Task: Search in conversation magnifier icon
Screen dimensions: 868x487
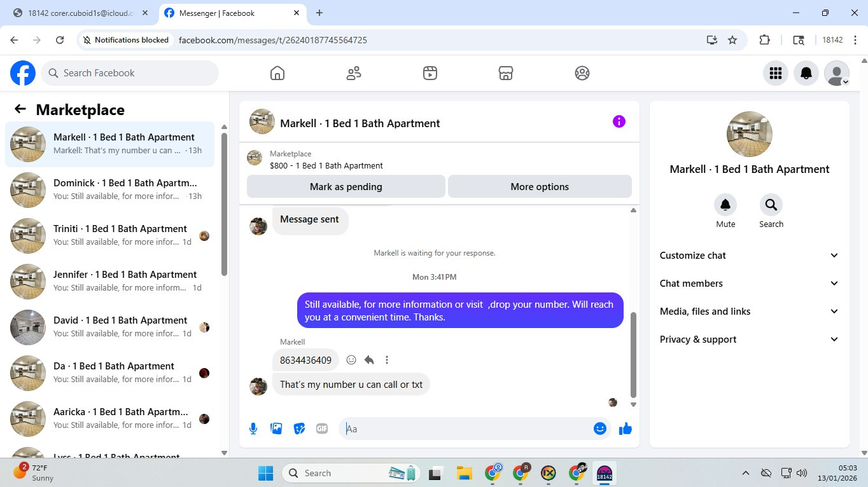Action: [x=771, y=205]
